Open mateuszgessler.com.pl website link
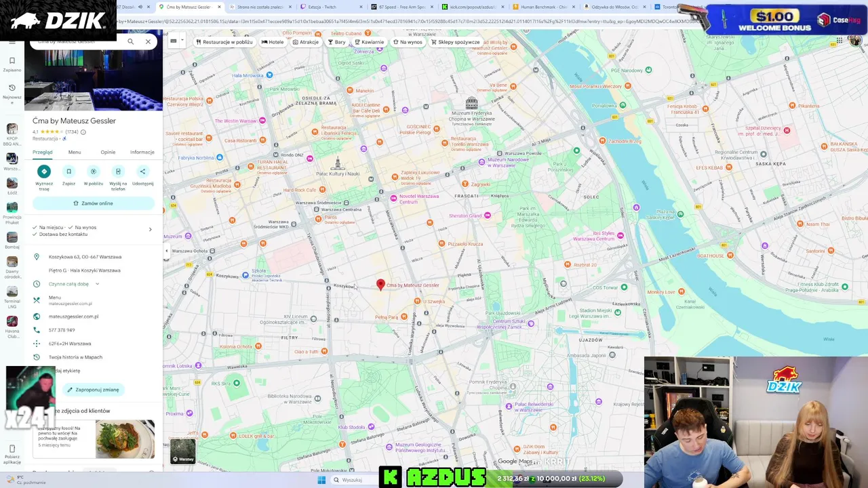Image resolution: width=868 pixels, height=488 pixels. click(73, 317)
